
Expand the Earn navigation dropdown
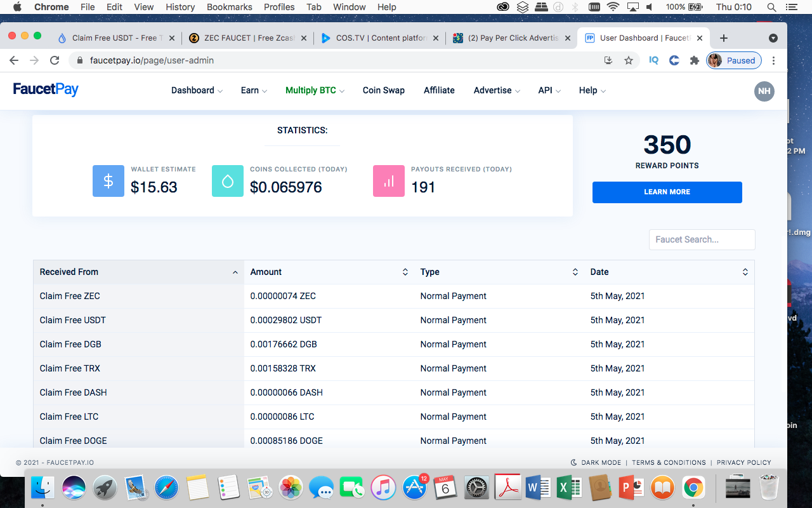[254, 90]
